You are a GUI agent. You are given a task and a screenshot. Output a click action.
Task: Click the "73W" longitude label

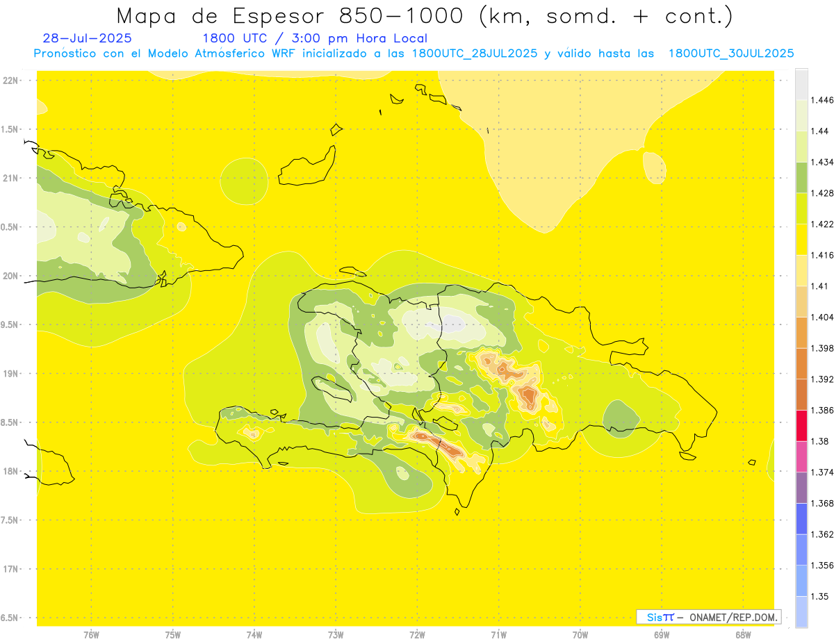[336, 634]
